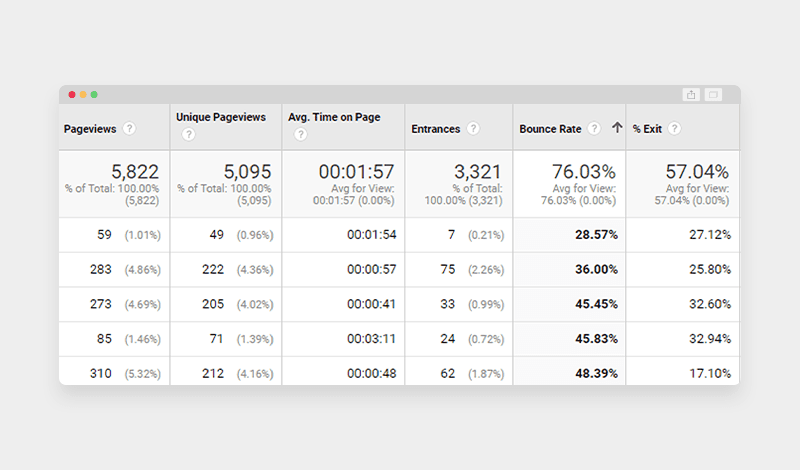Click the share icon in the title bar

(x=691, y=94)
